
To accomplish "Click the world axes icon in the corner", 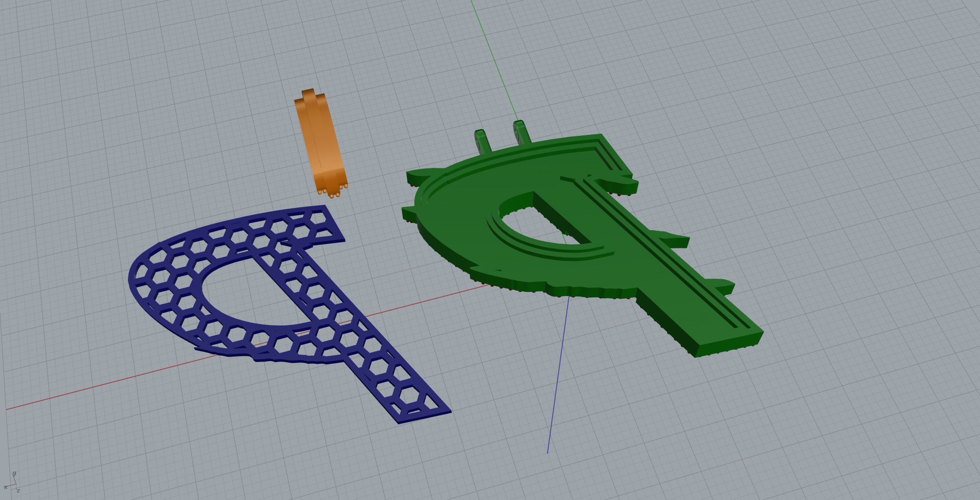I will tap(12, 482).
